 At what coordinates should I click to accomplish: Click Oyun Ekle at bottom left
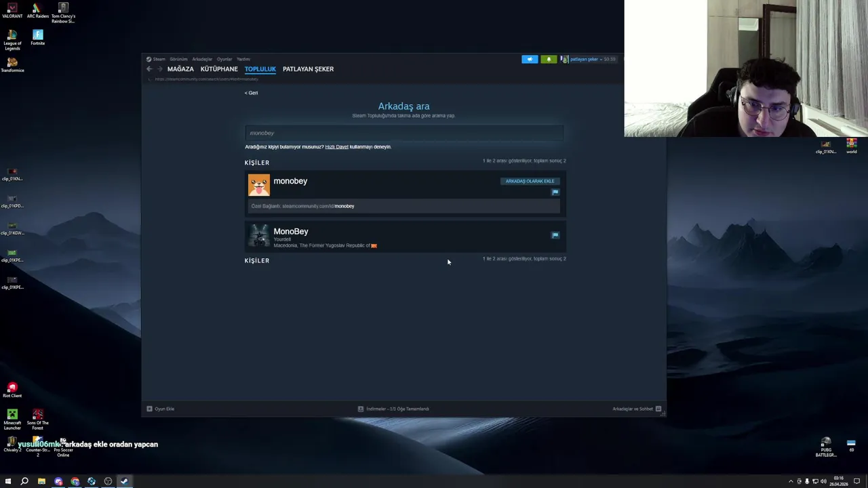coord(161,409)
